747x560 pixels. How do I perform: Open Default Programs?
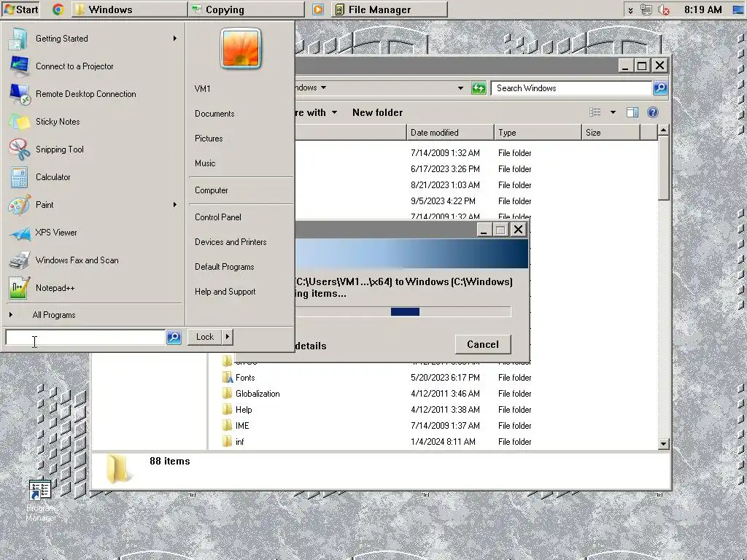point(225,267)
